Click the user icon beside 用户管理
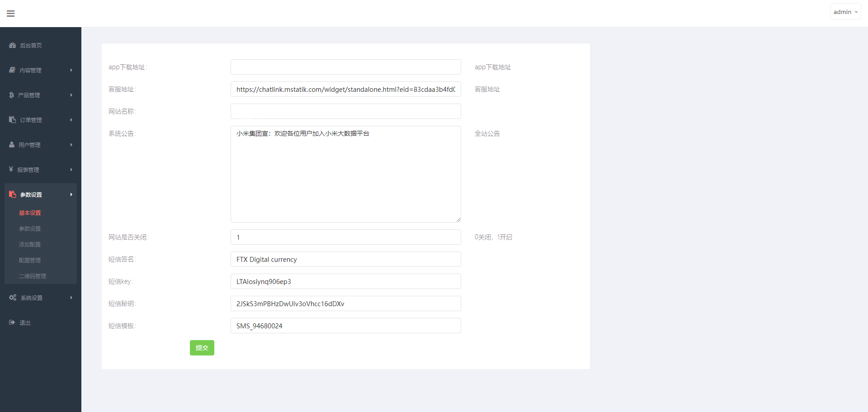This screenshot has height=412, width=868. click(12, 145)
